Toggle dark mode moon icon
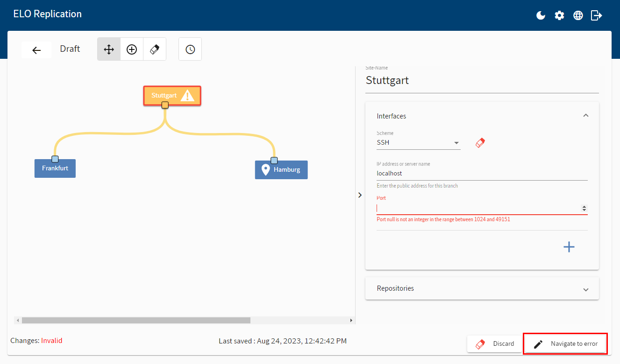Viewport: 620px width, 364px height. (541, 15)
